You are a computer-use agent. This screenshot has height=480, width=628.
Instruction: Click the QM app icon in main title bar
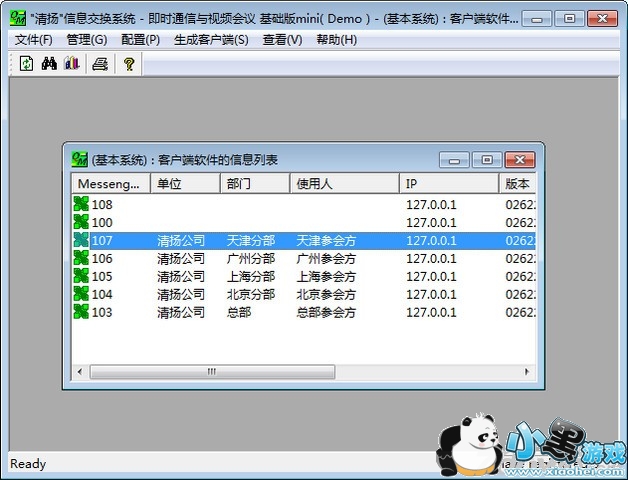pos(18,18)
